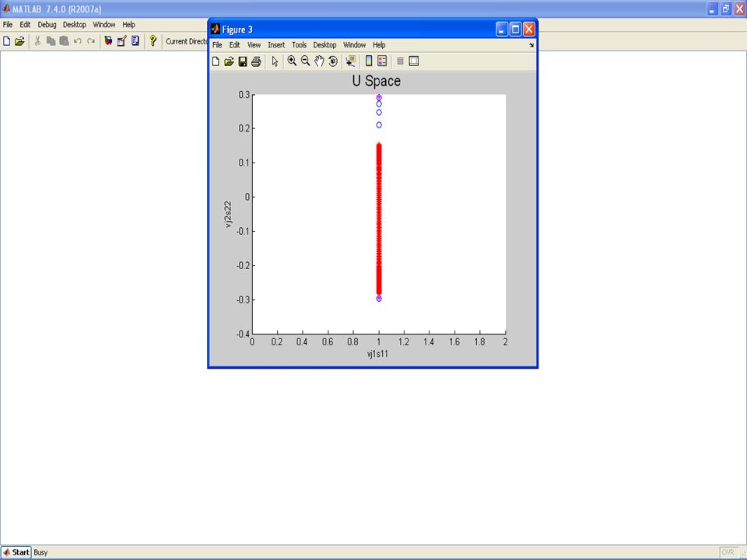Select the Rotate 3D tool

(x=333, y=61)
